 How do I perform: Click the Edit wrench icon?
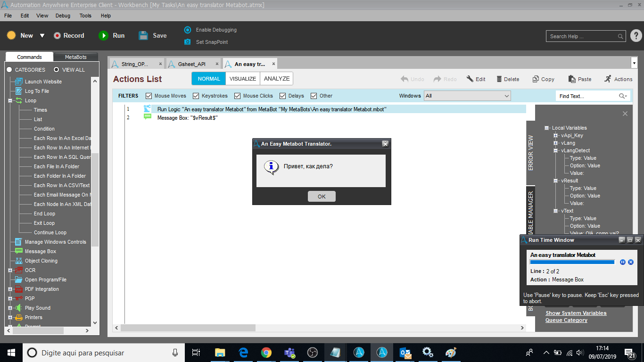pyautogui.click(x=470, y=79)
